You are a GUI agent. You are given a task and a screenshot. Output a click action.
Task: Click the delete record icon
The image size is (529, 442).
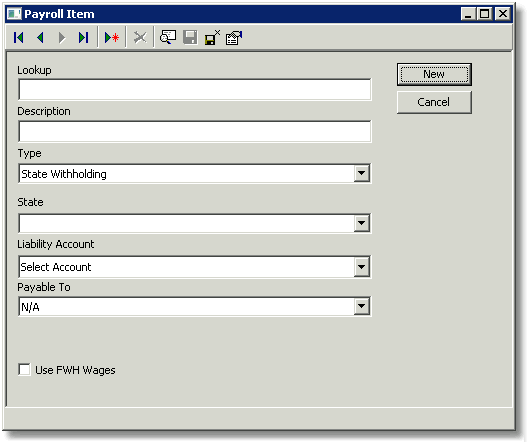(140, 37)
